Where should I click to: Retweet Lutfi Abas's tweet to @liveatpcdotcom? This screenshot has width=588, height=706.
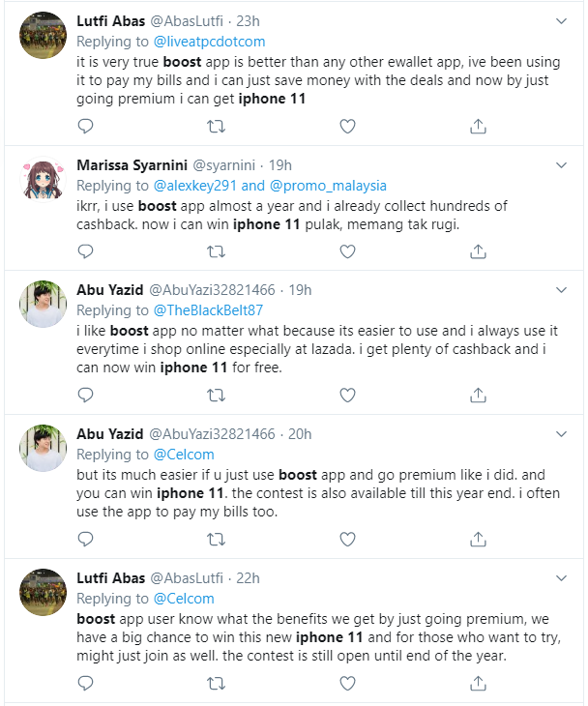click(218, 126)
